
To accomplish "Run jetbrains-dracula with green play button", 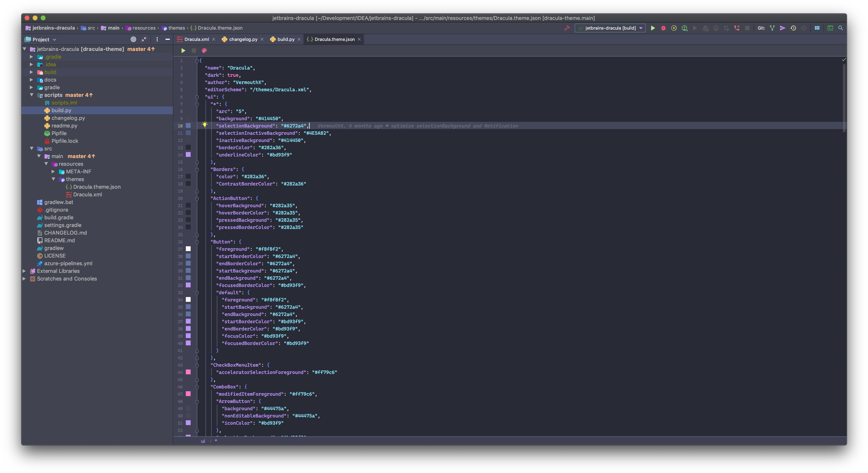I will 653,28.
